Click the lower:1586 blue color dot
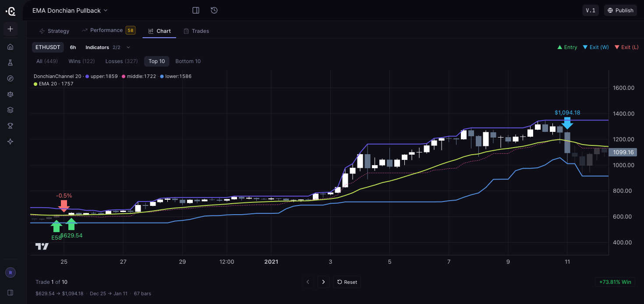Image resolution: width=644 pixels, height=304 pixels. 162,76
